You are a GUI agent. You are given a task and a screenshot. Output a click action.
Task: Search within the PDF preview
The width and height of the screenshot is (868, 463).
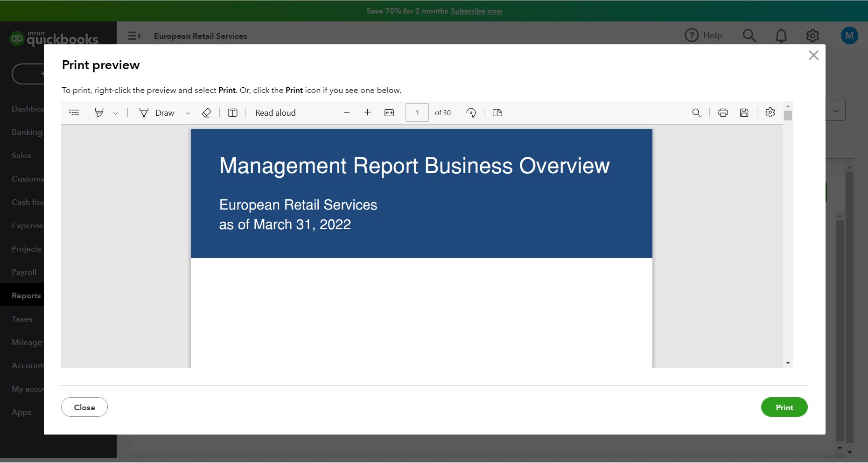pyautogui.click(x=696, y=112)
